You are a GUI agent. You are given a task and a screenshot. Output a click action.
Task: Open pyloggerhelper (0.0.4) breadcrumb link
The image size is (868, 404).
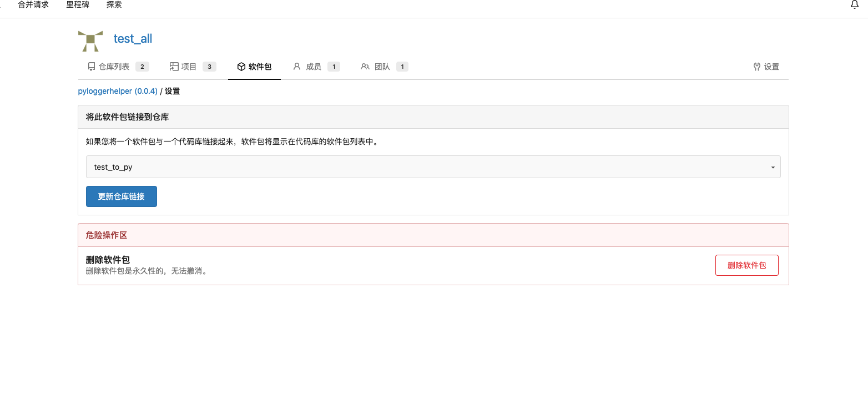click(118, 91)
